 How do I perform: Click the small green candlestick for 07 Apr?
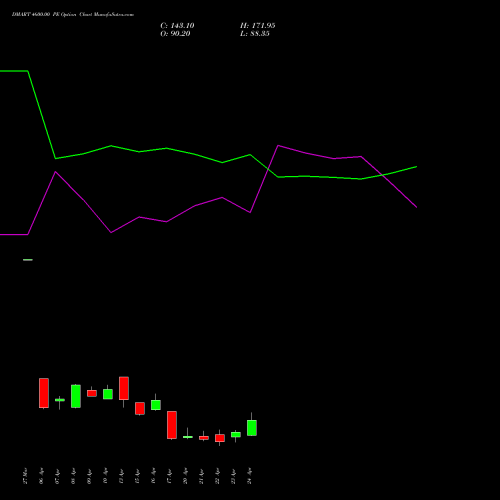60,400
